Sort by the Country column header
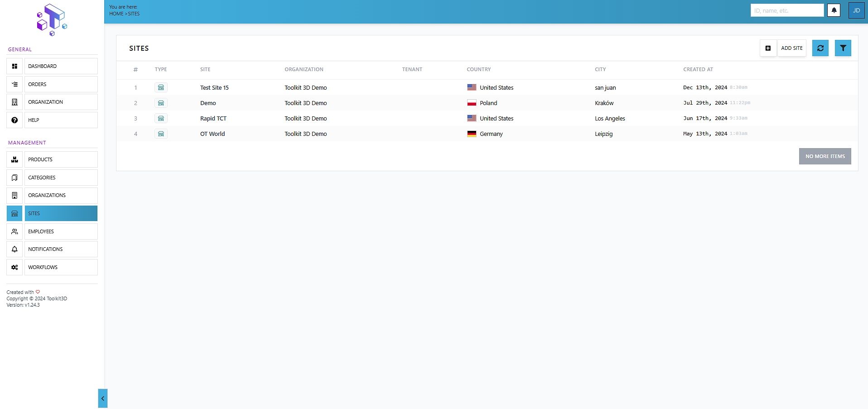 tap(479, 69)
